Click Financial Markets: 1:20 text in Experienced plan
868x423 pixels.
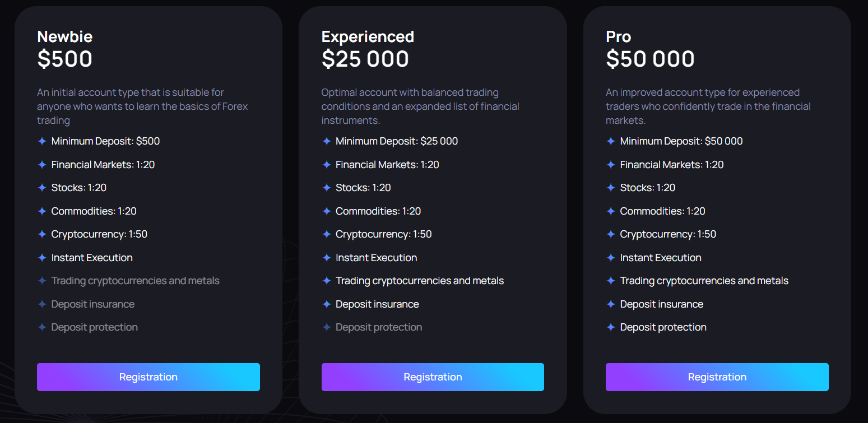tap(387, 165)
